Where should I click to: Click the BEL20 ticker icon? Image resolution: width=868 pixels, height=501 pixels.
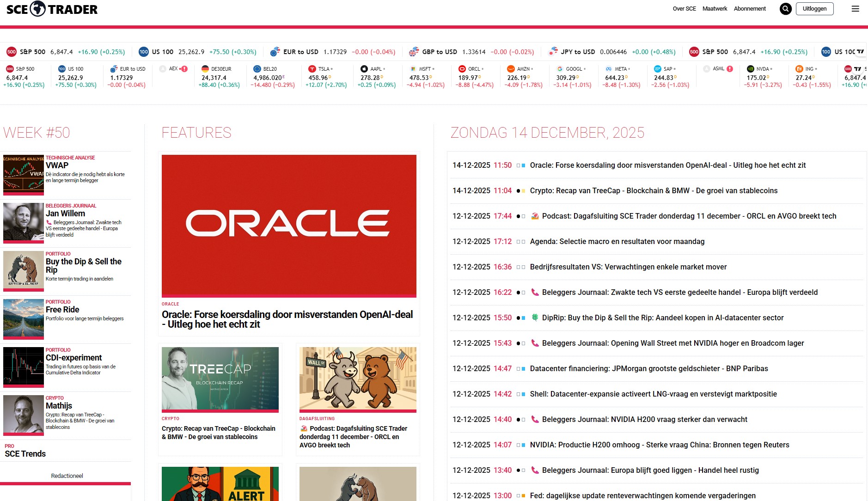257,69
